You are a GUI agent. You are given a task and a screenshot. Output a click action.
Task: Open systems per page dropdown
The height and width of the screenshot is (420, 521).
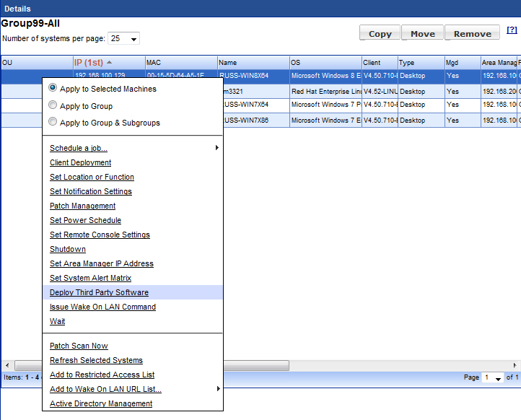pyautogui.click(x=125, y=38)
